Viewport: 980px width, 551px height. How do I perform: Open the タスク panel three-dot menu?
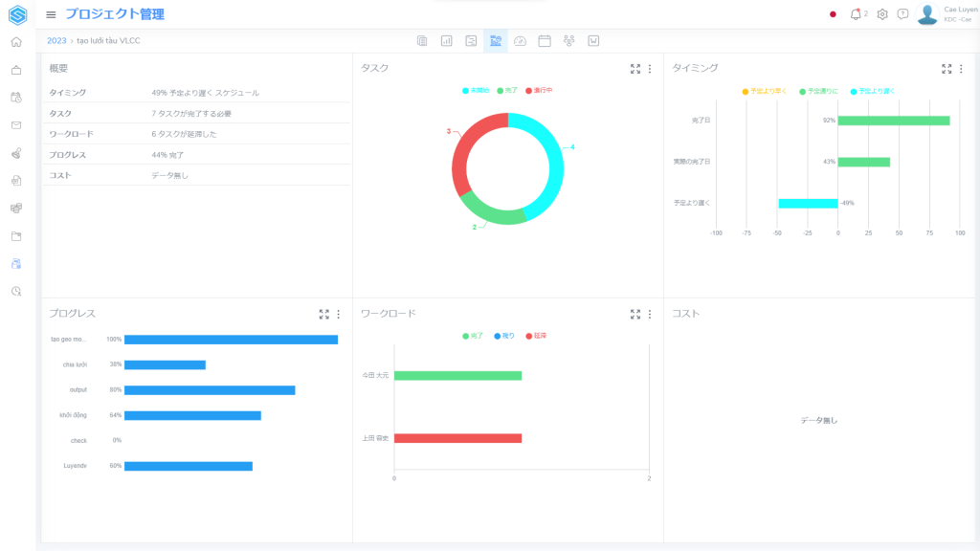pyautogui.click(x=650, y=69)
